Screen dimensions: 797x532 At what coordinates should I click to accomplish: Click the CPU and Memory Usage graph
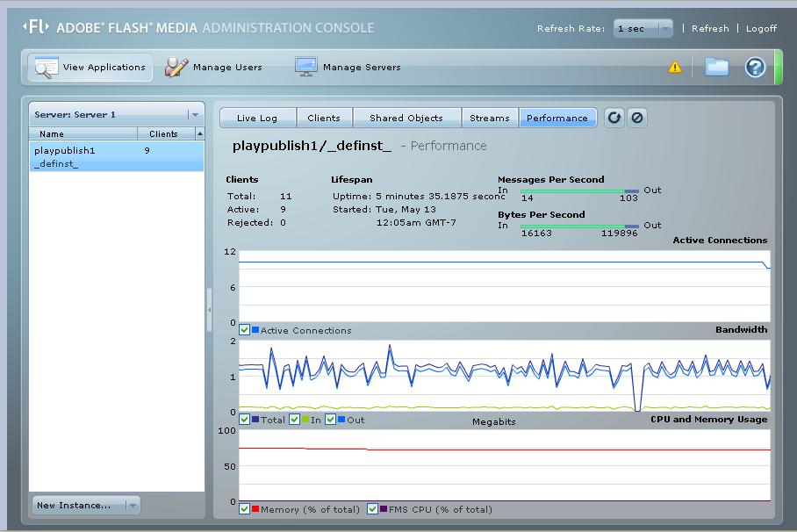click(x=504, y=465)
